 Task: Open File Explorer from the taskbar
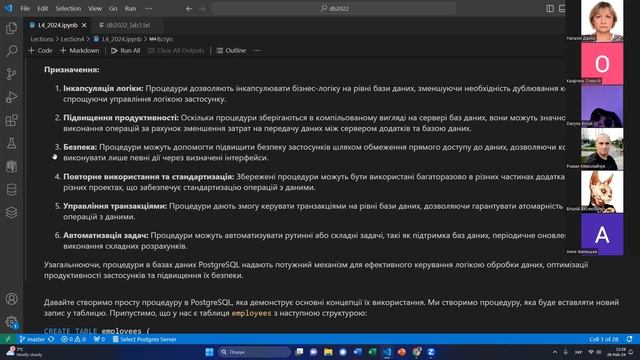tap(328, 352)
